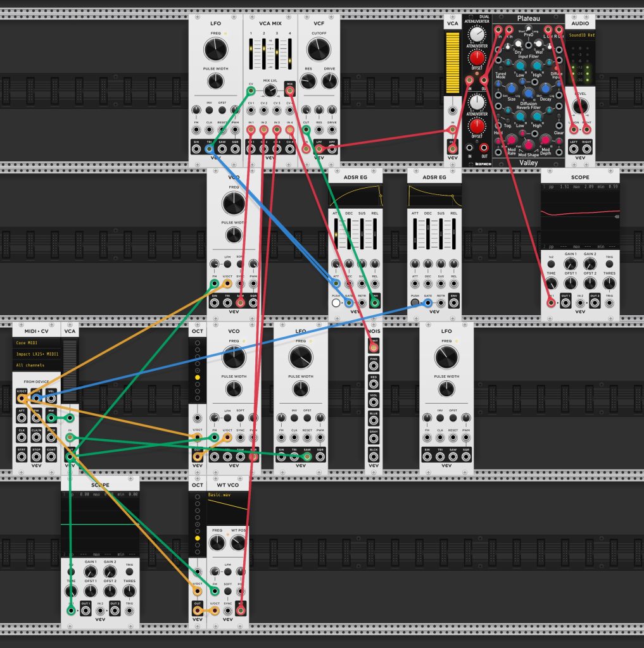Toggle OFST on the LFO next to VCA MIX
Viewport: 644px width, 648px height.
pyautogui.click(x=222, y=110)
